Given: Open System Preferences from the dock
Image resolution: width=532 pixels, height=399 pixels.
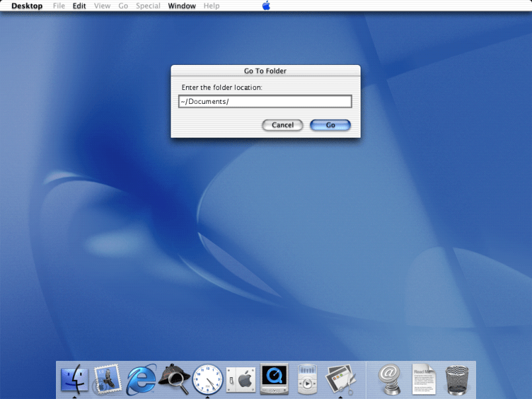Looking at the screenshot, I should (x=241, y=380).
